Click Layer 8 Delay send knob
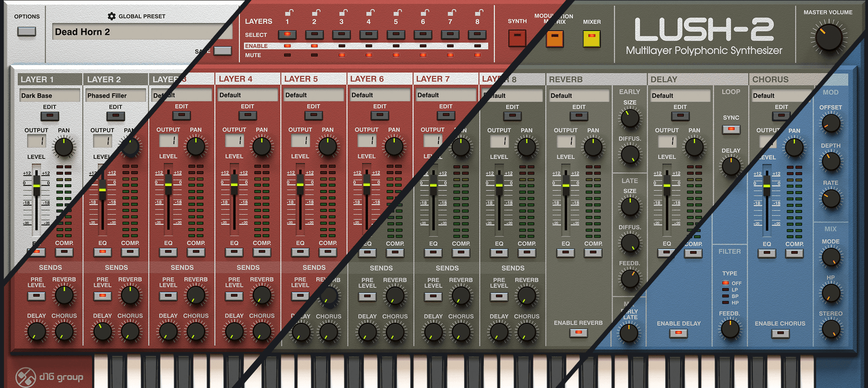868x388 pixels. 499,332
